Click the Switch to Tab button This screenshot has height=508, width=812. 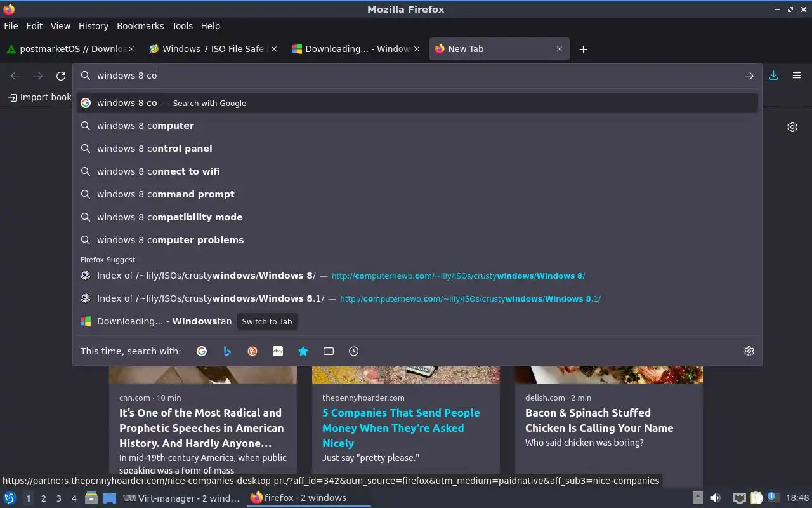pyautogui.click(x=267, y=321)
